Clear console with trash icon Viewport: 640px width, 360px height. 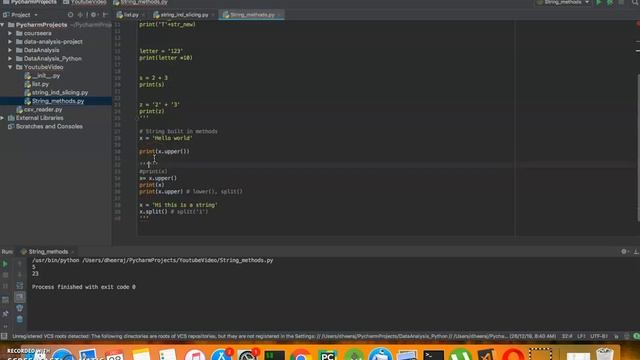20,319
